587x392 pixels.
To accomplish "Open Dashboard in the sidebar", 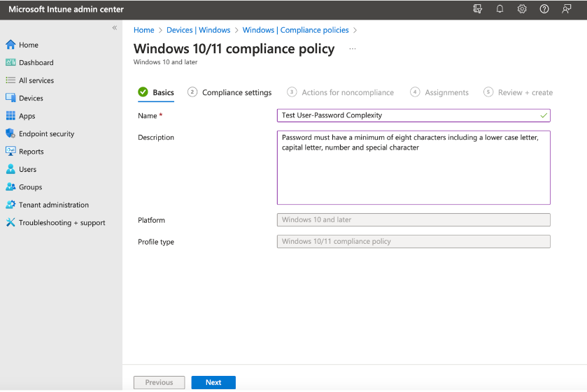I will tap(36, 62).
